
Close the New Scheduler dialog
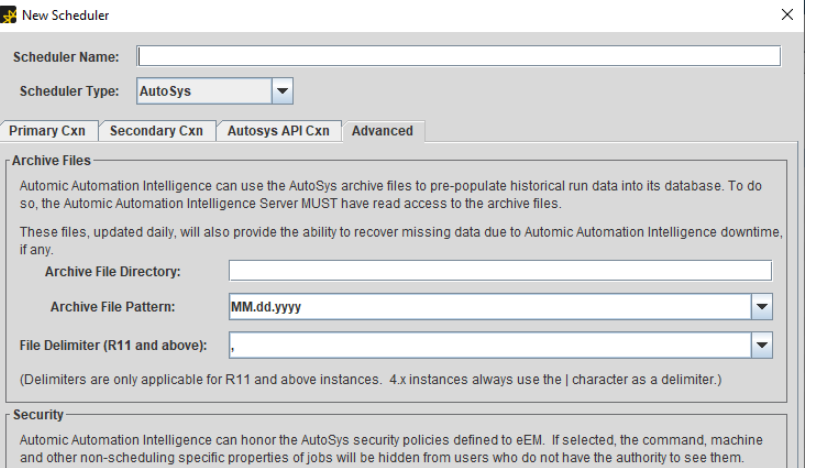[788, 15]
